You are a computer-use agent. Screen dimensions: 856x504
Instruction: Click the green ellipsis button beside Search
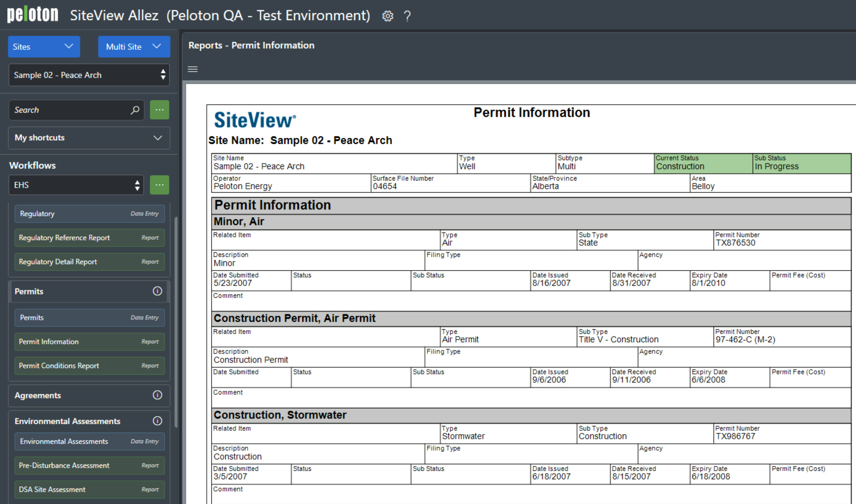[159, 110]
